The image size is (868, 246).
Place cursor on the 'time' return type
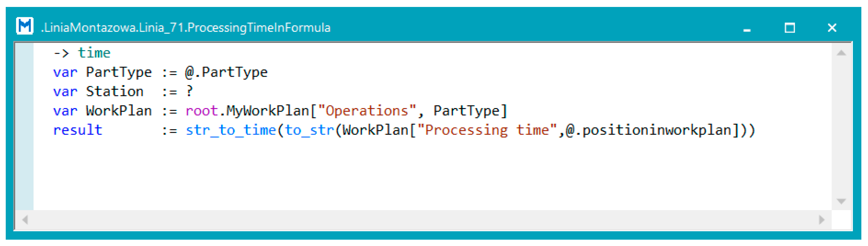click(x=94, y=53)
